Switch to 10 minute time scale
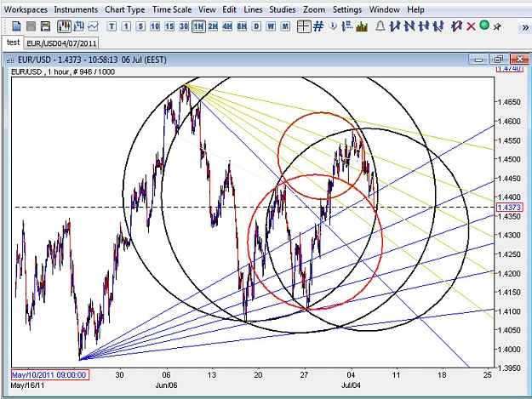Screen dimensions: 532x399 point(155,26)
